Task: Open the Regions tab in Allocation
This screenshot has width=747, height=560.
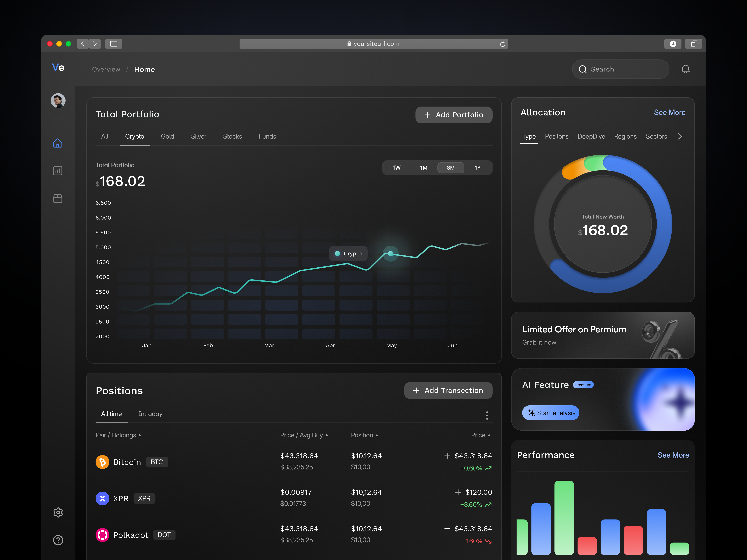Action: [x=625, y=136]
